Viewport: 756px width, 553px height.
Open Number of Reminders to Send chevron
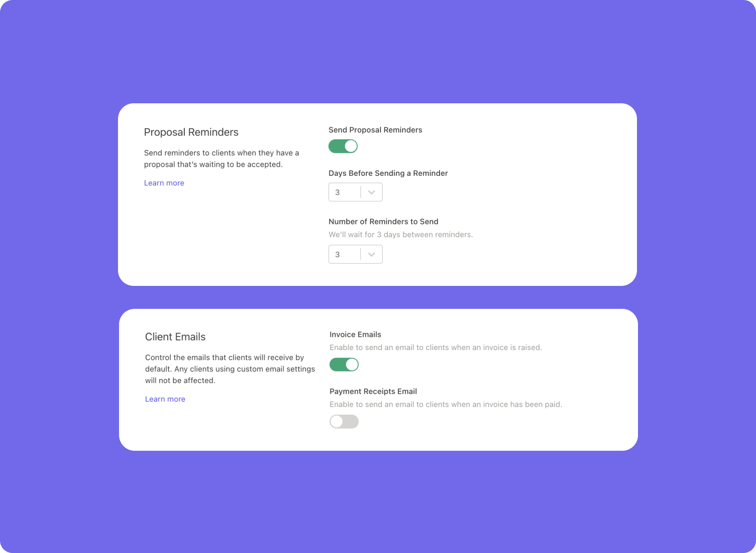click(371, 255)
